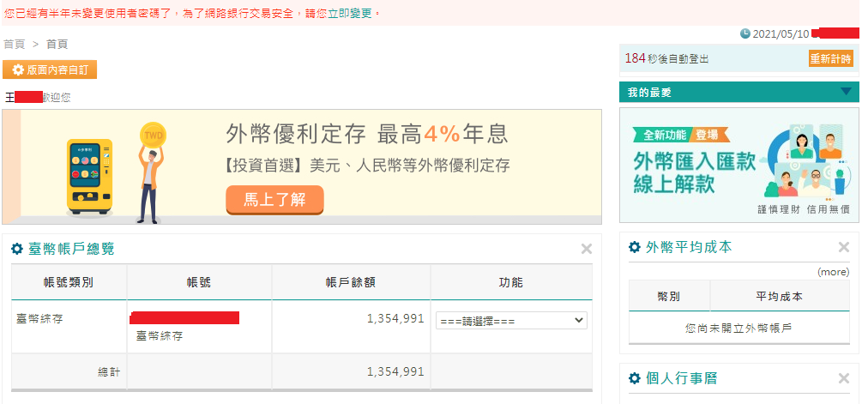868x404 pixels.
Task: Click the (more) link in 外幣平均成本
Action: (x=833, y=272)
